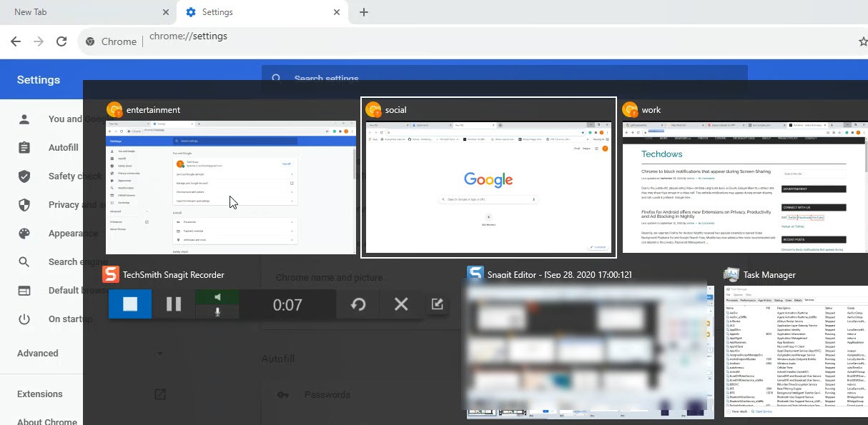Click the TechSmith Snagit Recorder app icon
This screenshot has width=868, height=425.
[x=111, y=274]
